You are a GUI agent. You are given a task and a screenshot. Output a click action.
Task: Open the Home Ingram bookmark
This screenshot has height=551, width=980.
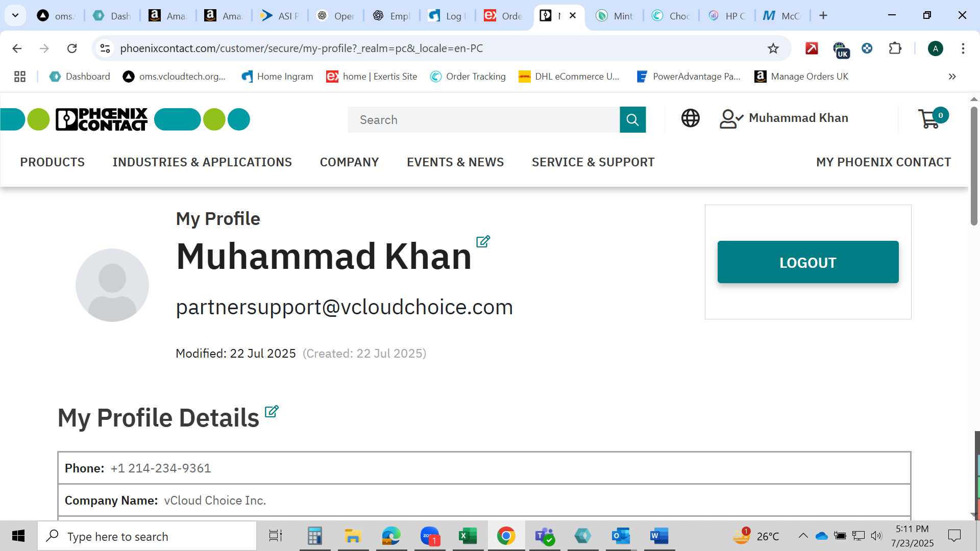coord(277,77)
